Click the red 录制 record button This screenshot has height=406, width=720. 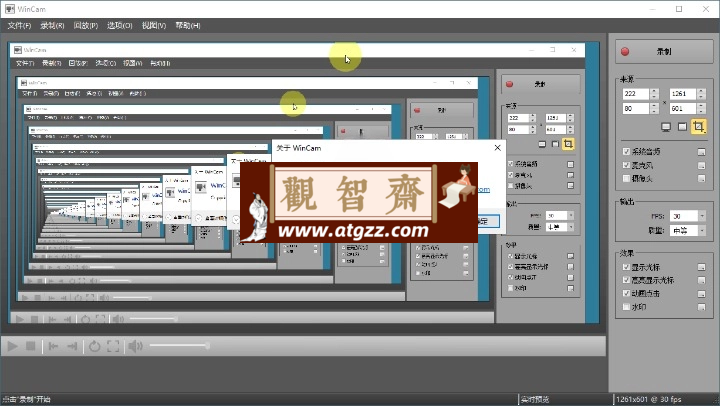664,51
